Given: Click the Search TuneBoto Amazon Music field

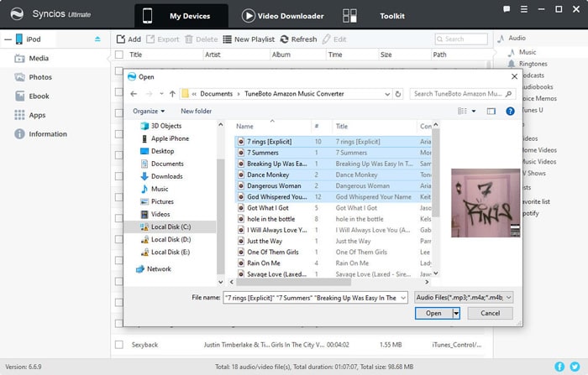Looking at the screenshot, I should [462, 94].
